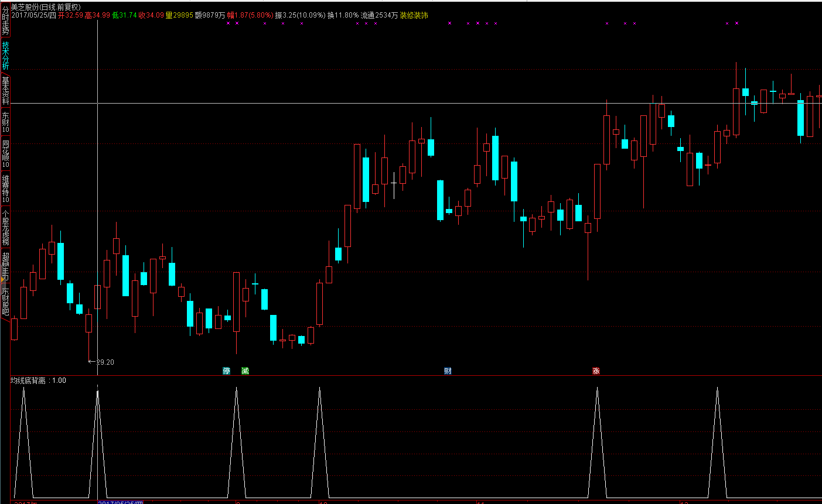
Task: Click the closing price 收34.09 value
Action: 151,15
